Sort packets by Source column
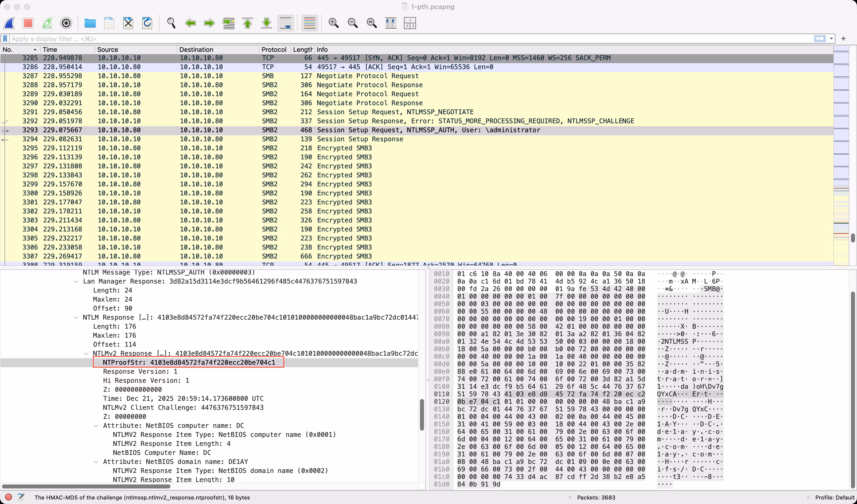Screen dimensions: 857x504 click(x=136, y=50)
